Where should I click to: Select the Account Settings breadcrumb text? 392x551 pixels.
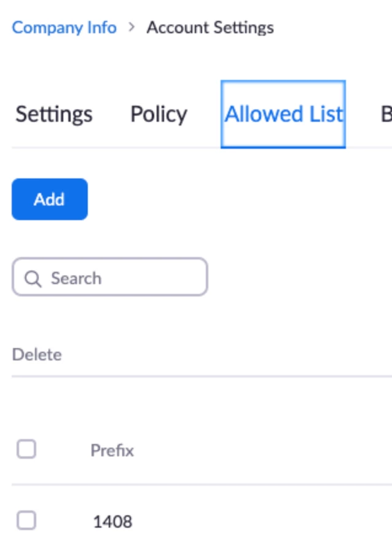[x=210, y=28]
